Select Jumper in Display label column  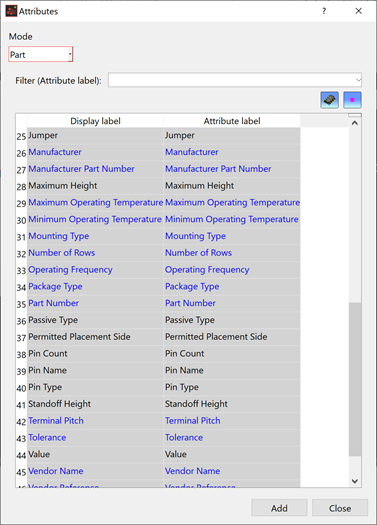(95, 136)
